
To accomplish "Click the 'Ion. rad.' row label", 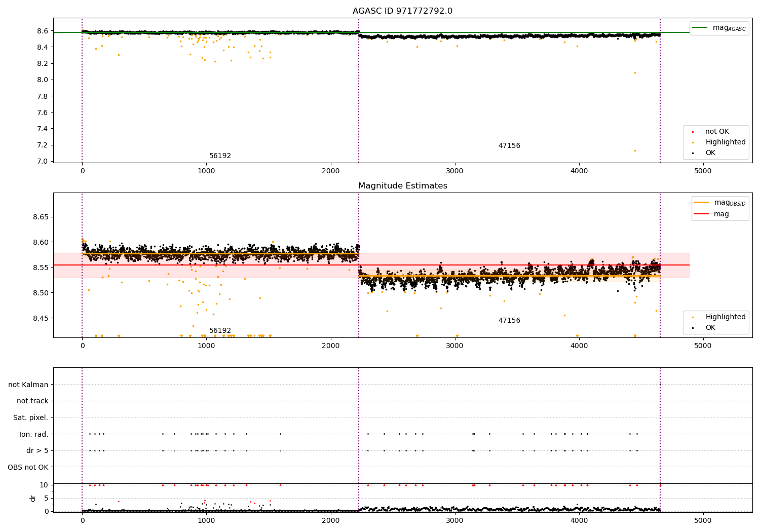I will 34,434.
